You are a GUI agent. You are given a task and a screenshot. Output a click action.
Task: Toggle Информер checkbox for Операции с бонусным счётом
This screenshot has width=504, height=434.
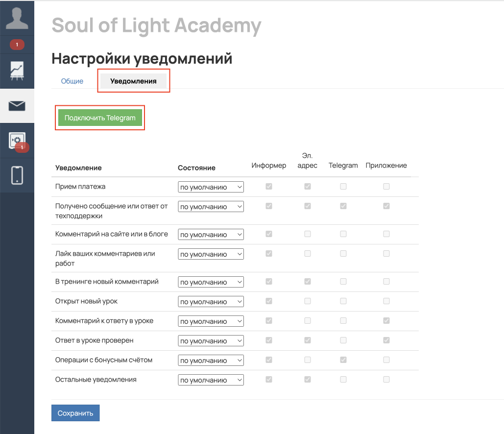[x=268, y=360]
